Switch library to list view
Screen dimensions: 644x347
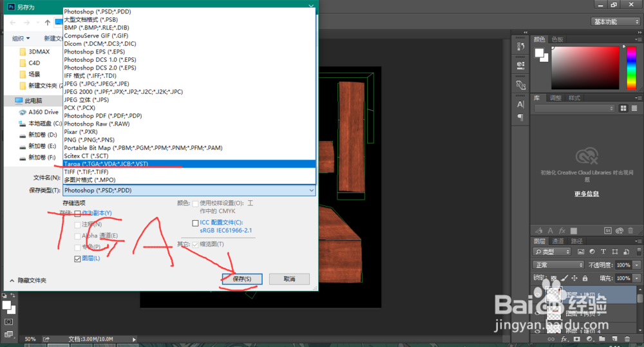click(x=634, y=108)
